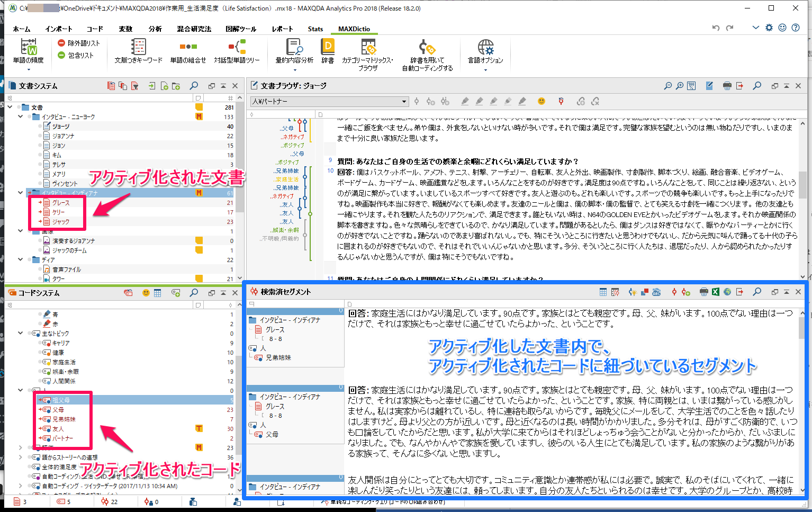Open the 人\パートナー code dropdown
This screenshot has height=512, width=812.
tap(329, 101)
